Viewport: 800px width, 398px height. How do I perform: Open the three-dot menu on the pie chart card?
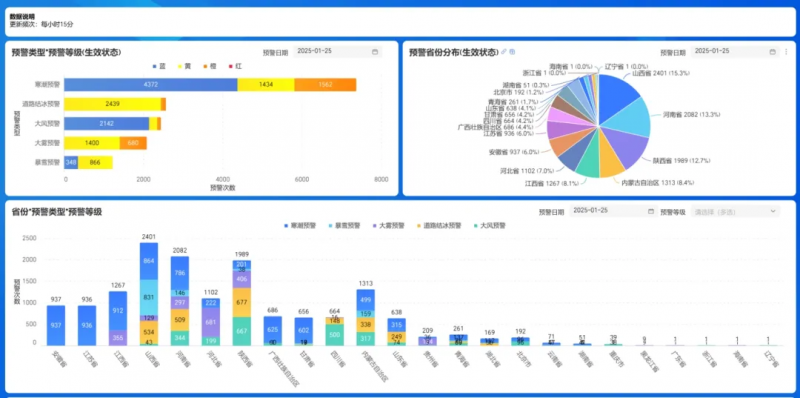tap(786, 52)
